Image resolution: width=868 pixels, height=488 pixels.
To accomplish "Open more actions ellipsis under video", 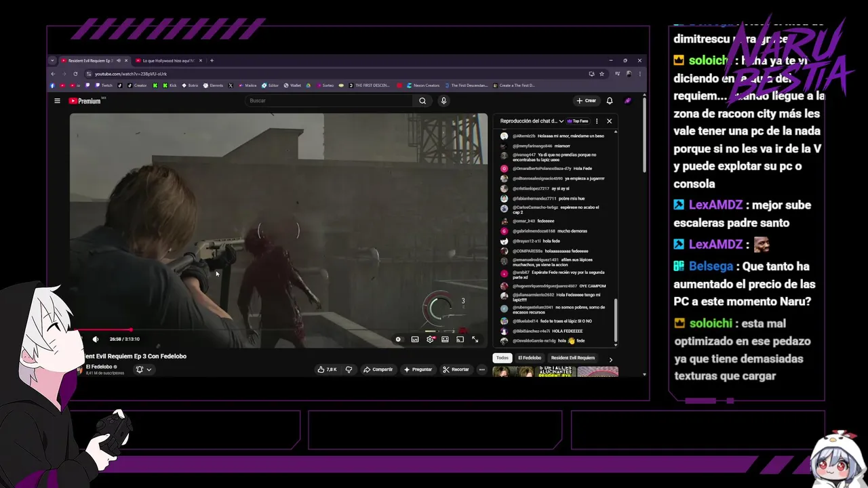I will pos(481,369).
